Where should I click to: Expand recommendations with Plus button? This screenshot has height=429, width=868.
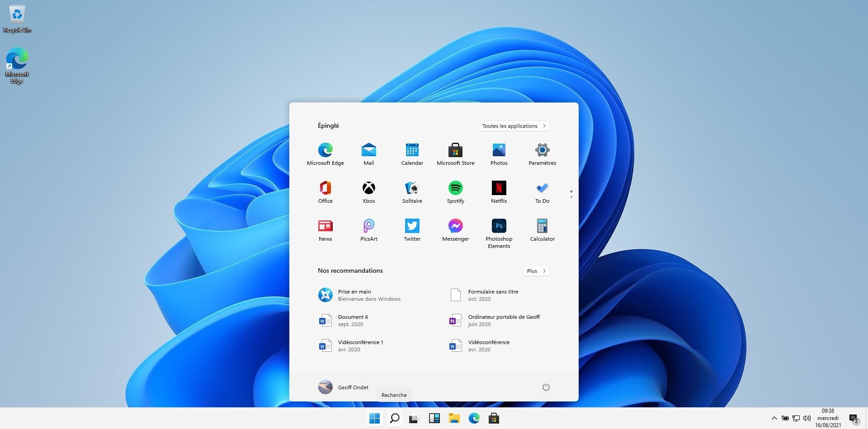536,271
